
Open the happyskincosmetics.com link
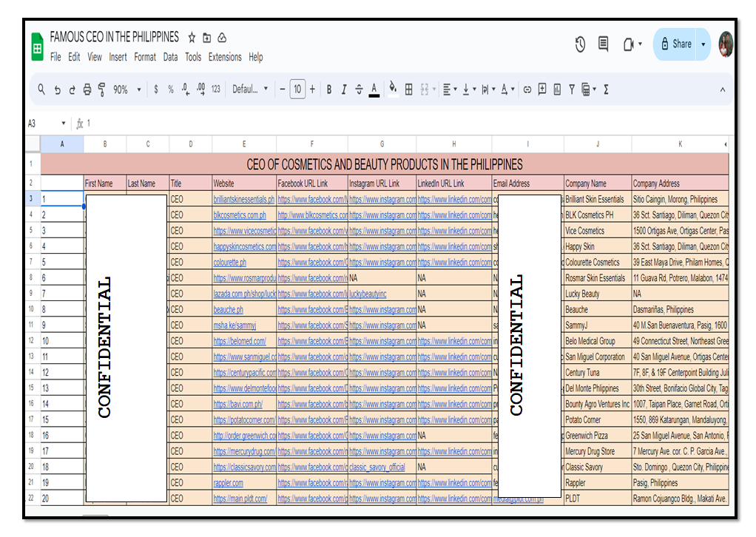[245, 247]
